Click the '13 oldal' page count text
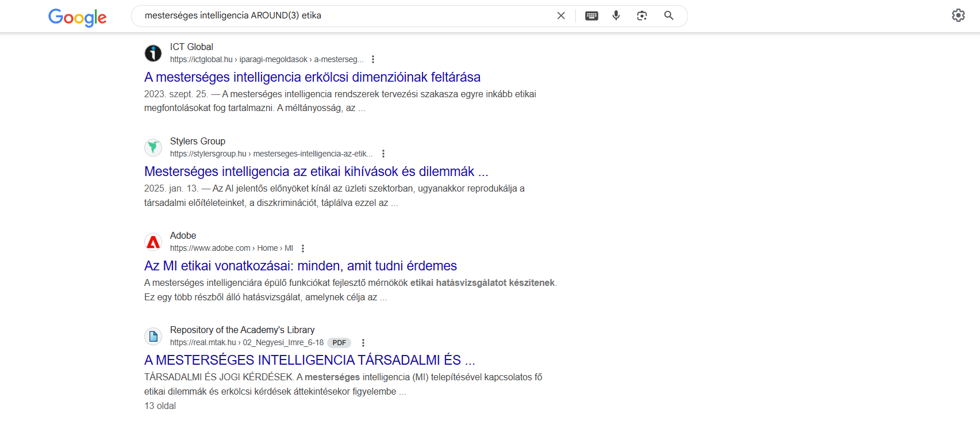The height and width of the screenshot is (428, 980). [160, 406]
